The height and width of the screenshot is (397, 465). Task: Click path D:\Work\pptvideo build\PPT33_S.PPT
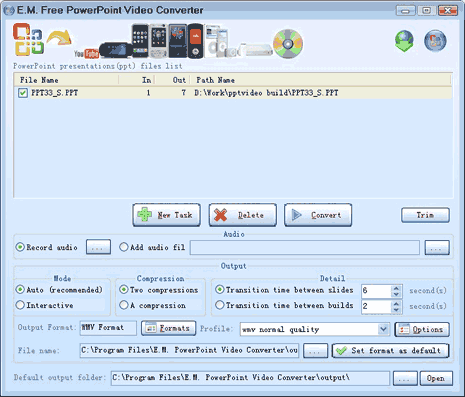pos(266,93)
